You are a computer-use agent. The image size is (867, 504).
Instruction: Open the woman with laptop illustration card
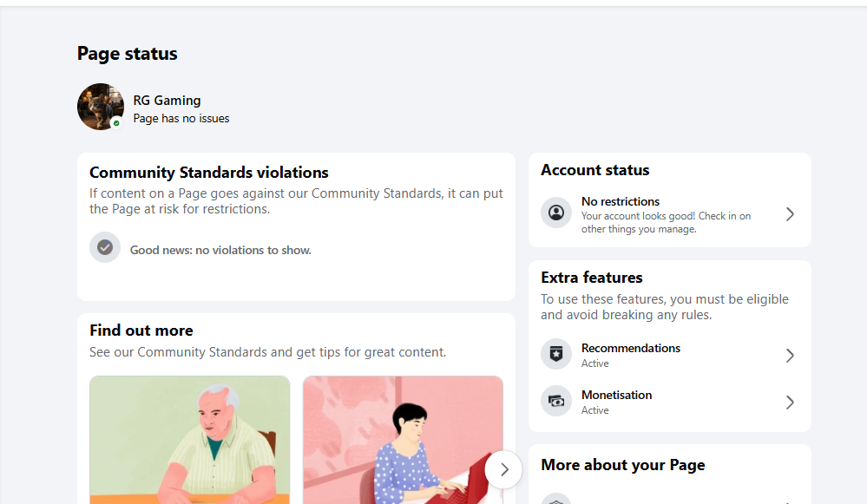[x=403, y=440]
